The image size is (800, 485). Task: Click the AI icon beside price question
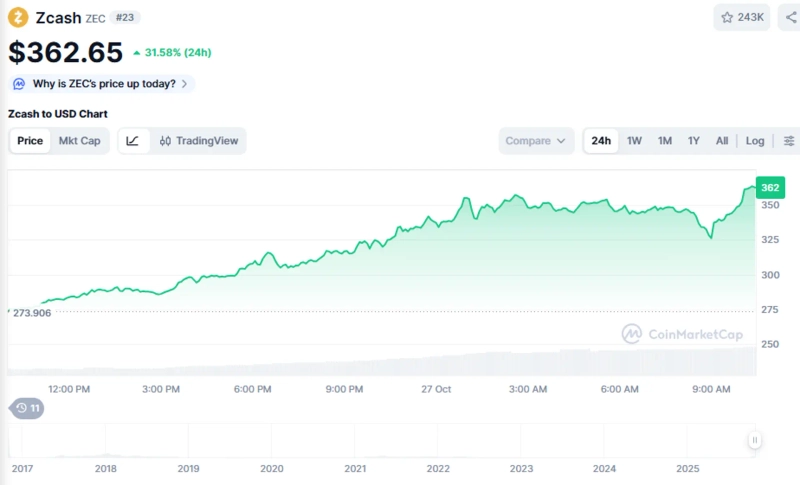click(x=19, y=84)
